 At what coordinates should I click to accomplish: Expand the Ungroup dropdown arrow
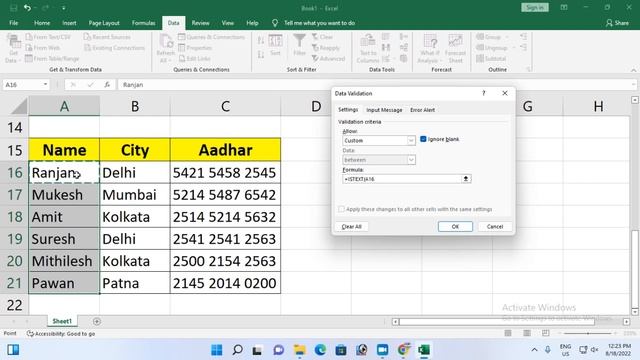[x=513, y=48]
